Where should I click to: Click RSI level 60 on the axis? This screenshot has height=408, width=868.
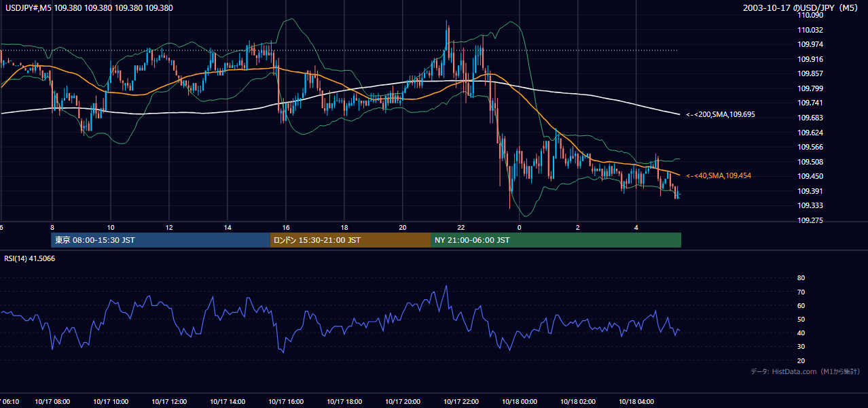tap(801, 305)
